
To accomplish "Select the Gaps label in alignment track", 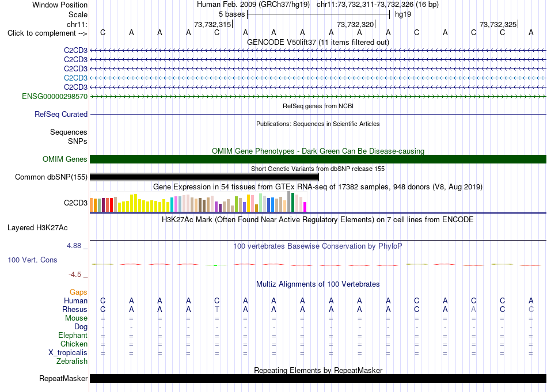I will click(78, 292).
